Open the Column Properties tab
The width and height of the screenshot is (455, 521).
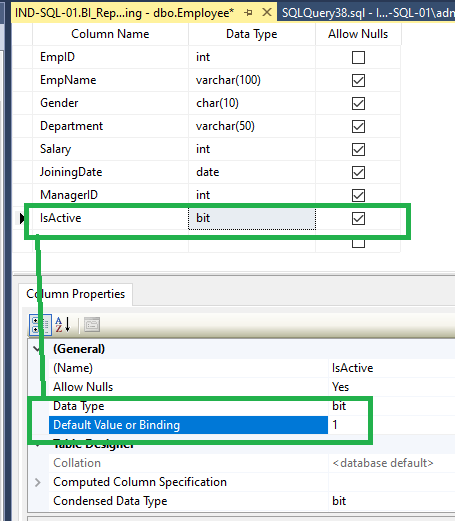coord(76,294)
